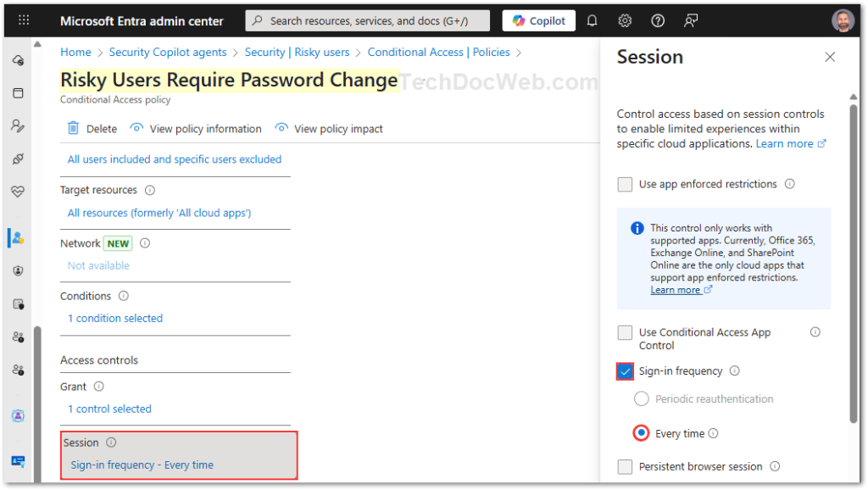This screenshot has width=868, height=490.
Task: Uncheck the Sign-in frequency checkbox
Action: pyautogui.click(x=626, y=371)
